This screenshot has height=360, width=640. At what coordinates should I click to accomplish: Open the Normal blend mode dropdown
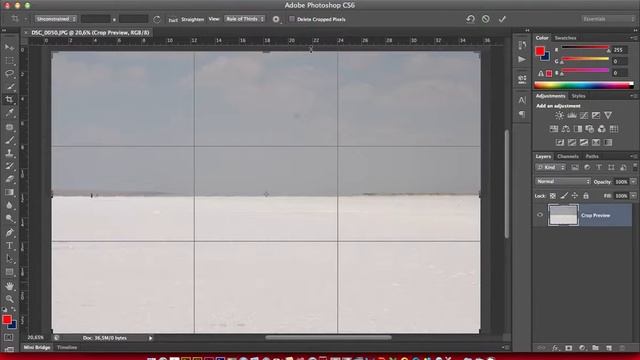(563, 181)
